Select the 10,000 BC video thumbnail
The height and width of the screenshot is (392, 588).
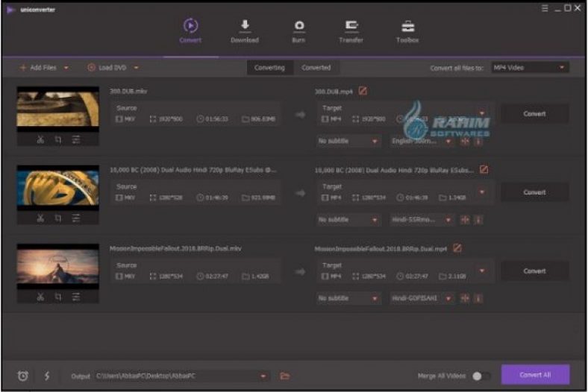click(x=58, y=188)
